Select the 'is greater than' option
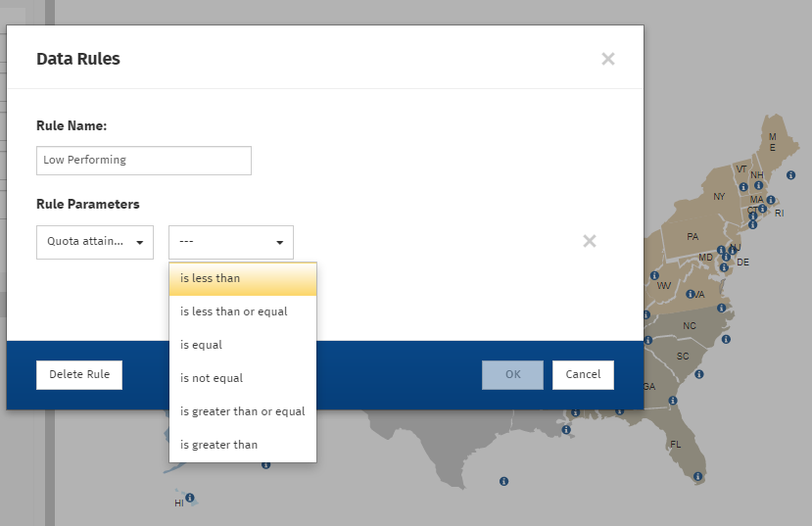 [243, 445]
